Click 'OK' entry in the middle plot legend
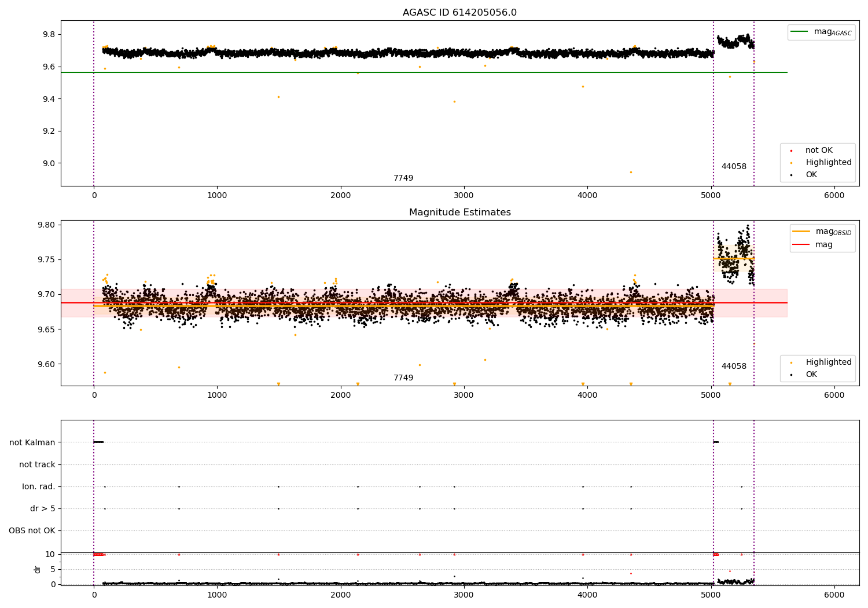 [x=804, y=375]
